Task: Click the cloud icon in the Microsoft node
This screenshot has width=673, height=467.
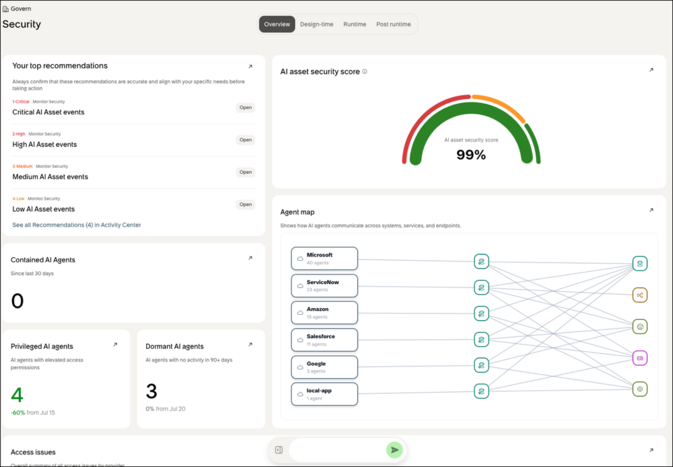Action: click(x=300, y=259)
